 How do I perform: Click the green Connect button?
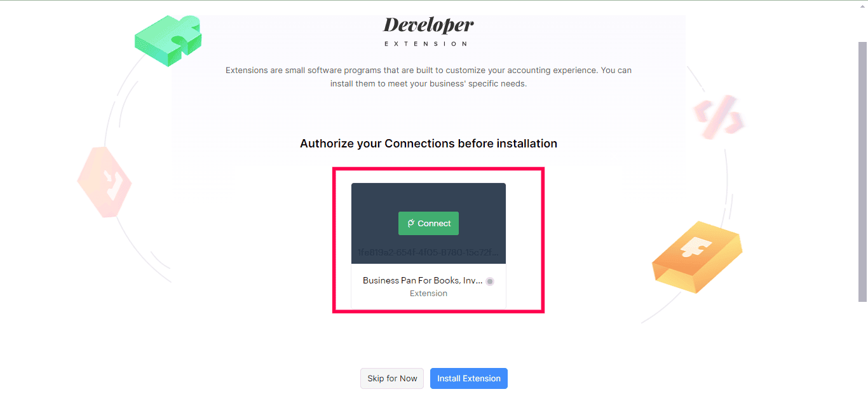pyautogui.click(x=428, y=223)
